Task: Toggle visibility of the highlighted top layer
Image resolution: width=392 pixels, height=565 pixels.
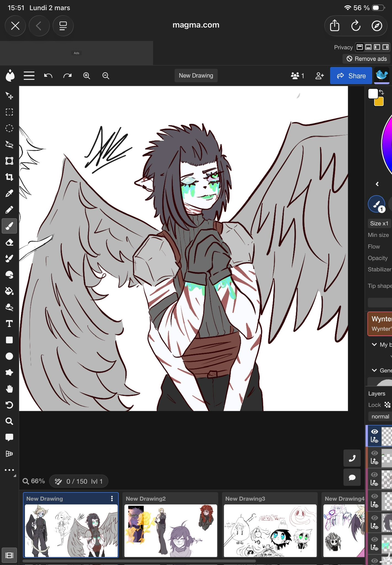Action: pyautogui.click(x=374, y=432)
